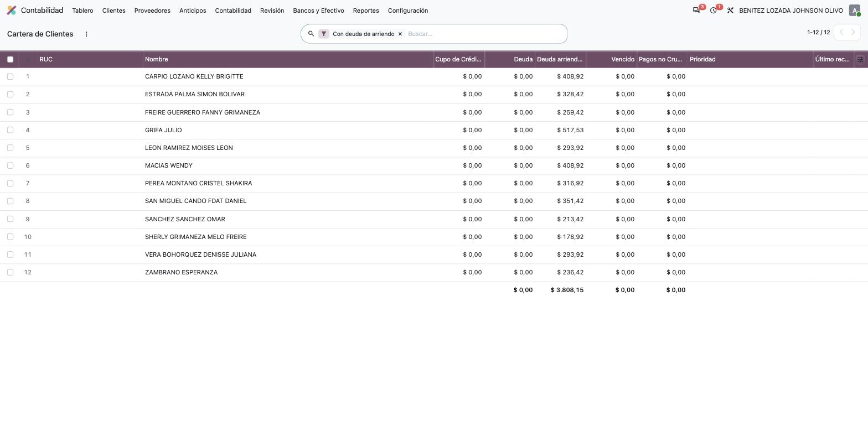Image resolution: width=868 pixels, height=426 pixels.
Task: Open ESTRADA PALMA SIMON BOLIVAR record
Action: pyautogui.click(x=195, y=94)
